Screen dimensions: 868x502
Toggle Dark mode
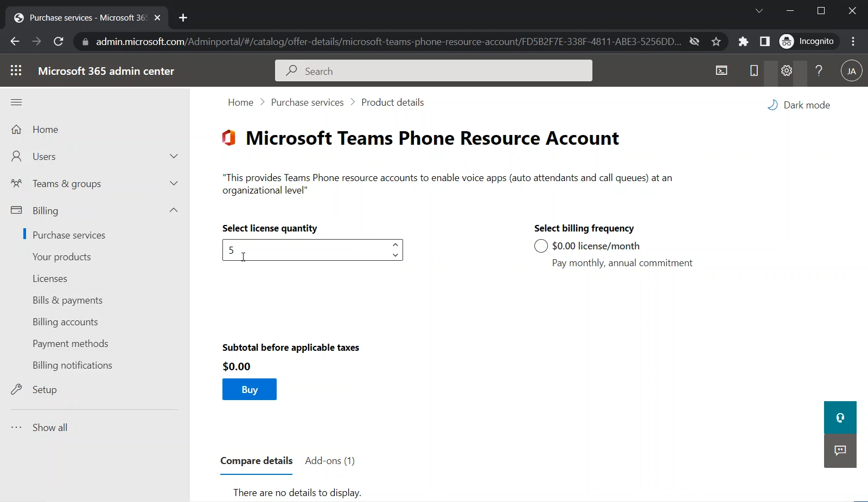[x=799, y=105]
